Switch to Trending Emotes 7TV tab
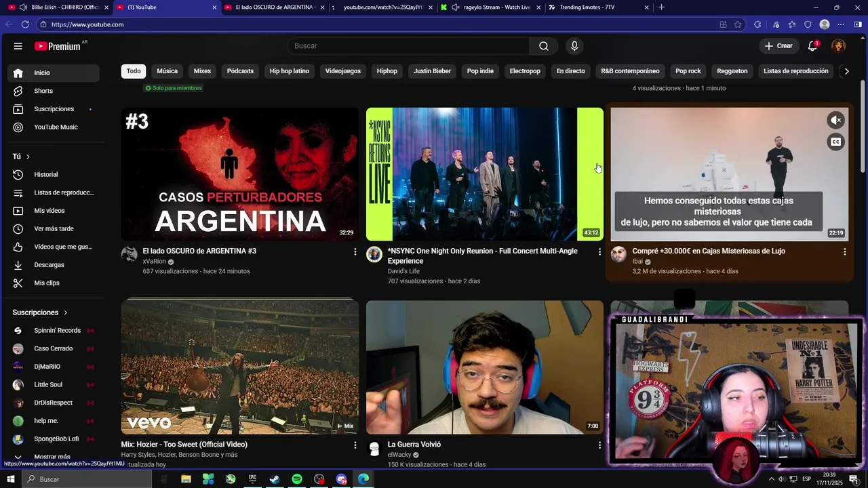 tap(598, 7)
